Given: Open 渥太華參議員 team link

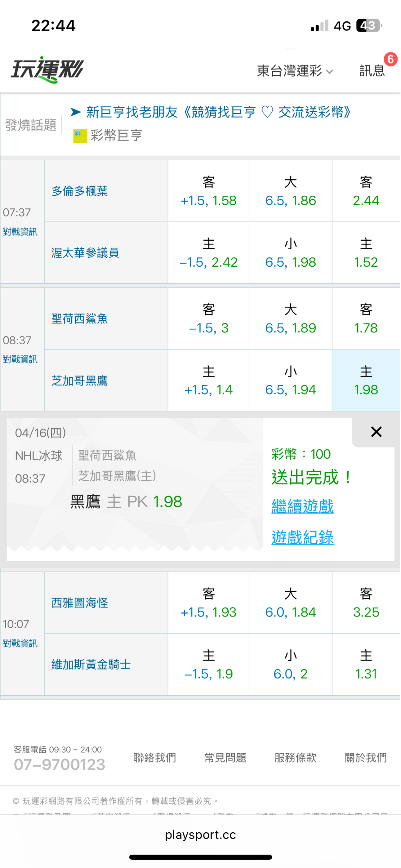Looking at the screenshot, I should [85, 253].
